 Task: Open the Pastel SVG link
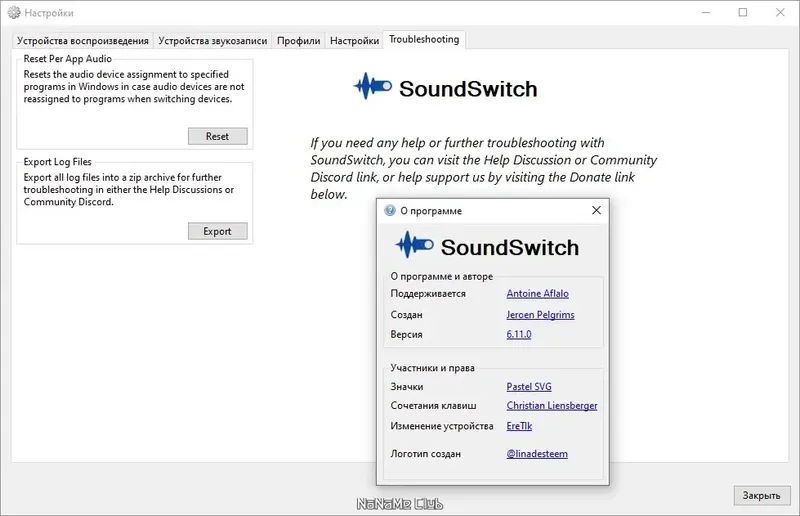[529, 387]
